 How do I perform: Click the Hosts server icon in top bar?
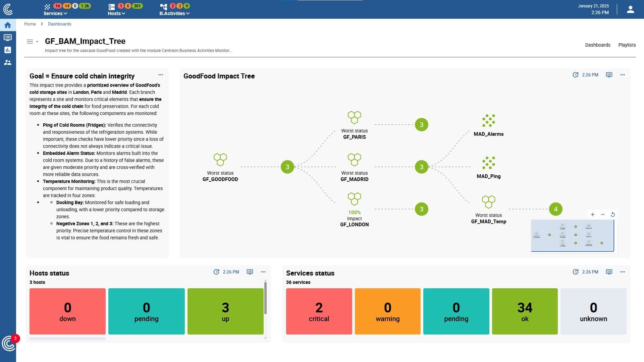coord(112,6)
